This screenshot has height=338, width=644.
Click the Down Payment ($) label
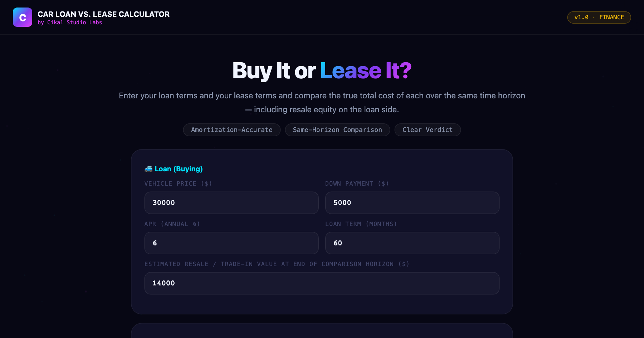(357, 183)
